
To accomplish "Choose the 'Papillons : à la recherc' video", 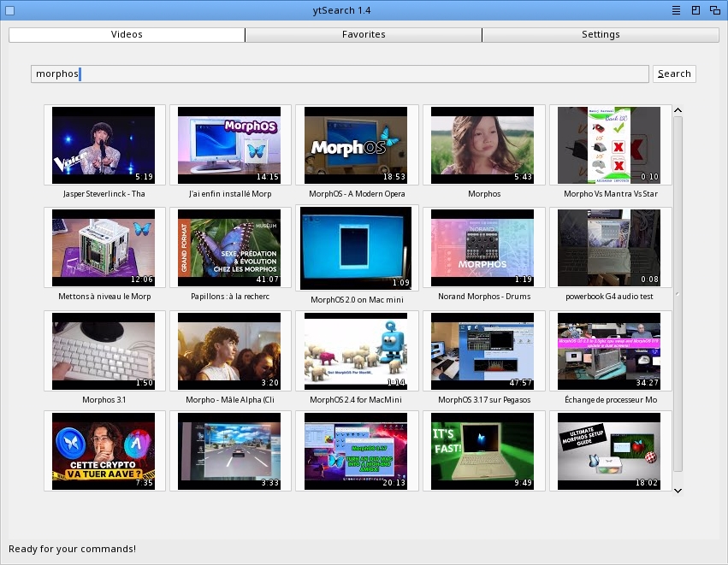I will (x=229, y=248).
